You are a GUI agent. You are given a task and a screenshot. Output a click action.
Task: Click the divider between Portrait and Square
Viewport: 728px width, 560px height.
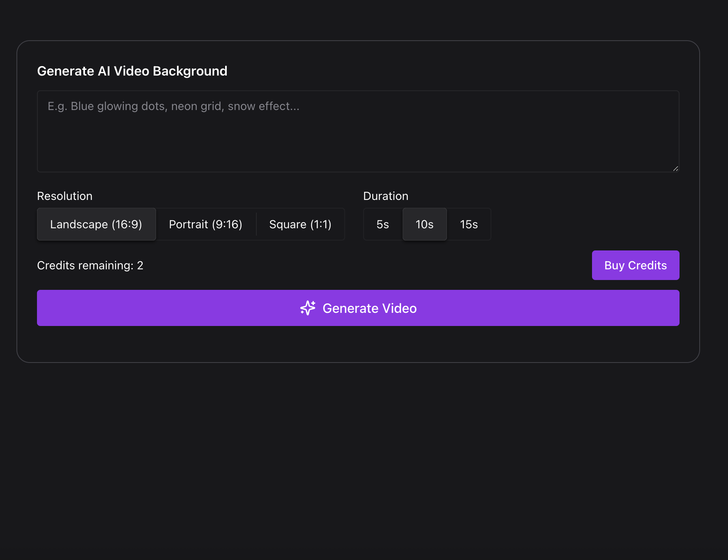click(256, 224)
